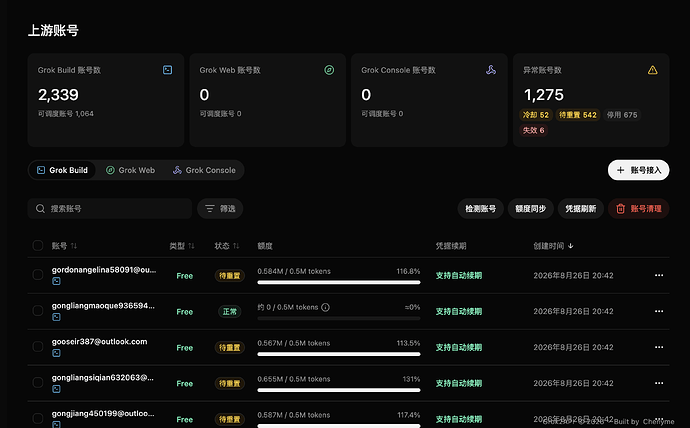Click account gongliangsiqian632063@...

[x=103, y=377]
